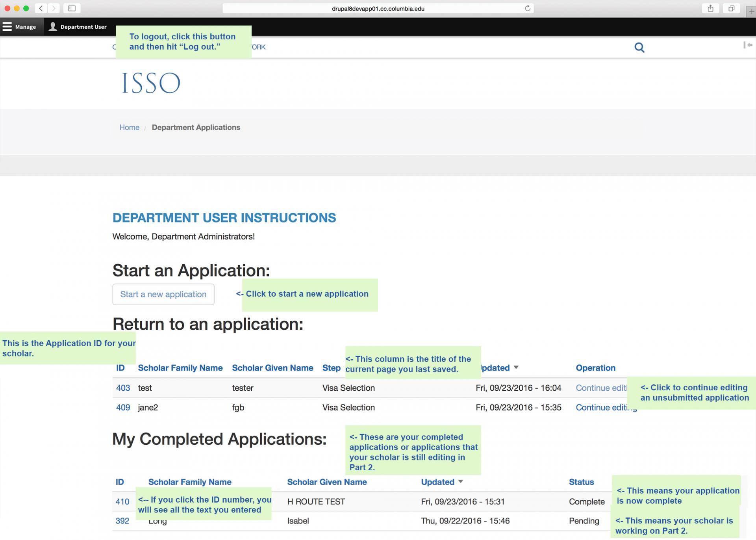Reload the page in Safari

[x=527, y=8]
